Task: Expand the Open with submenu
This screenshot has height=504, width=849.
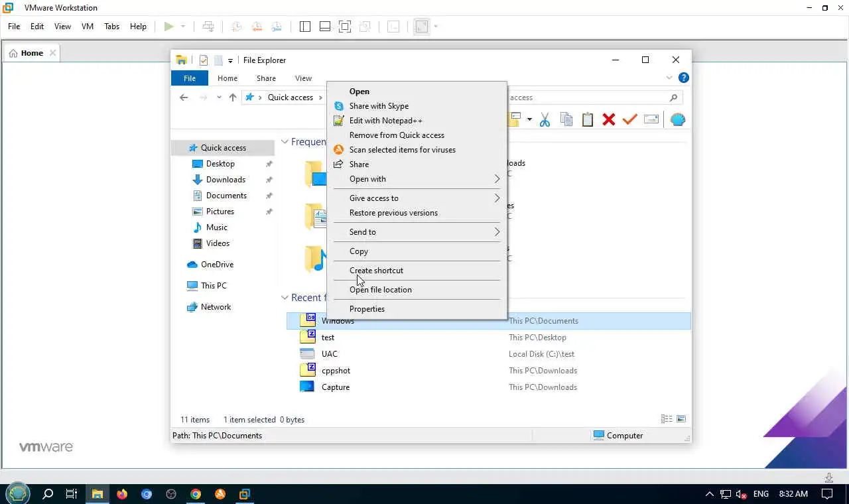Action: click(x=418, y=179)
